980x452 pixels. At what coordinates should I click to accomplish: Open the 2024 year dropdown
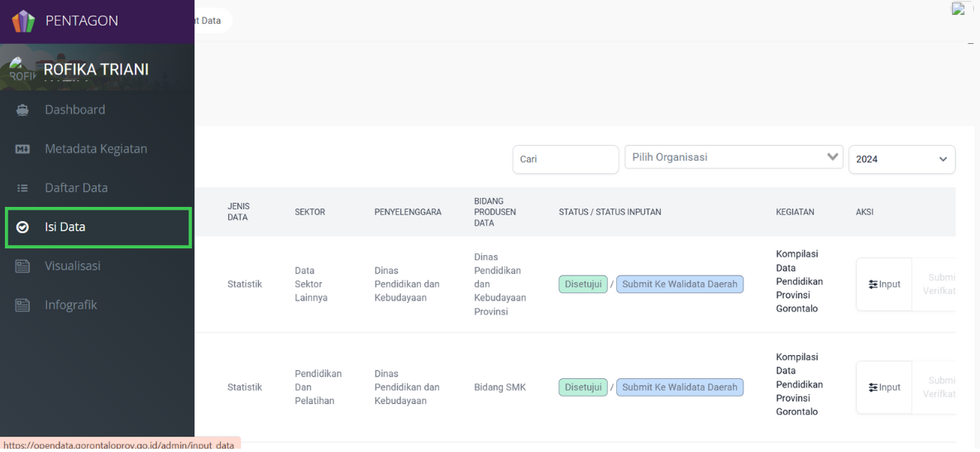pos(902,159)
